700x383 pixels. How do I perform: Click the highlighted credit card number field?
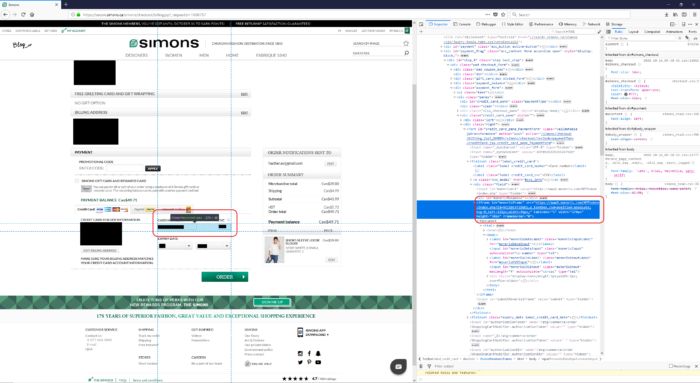pos(194,227)
